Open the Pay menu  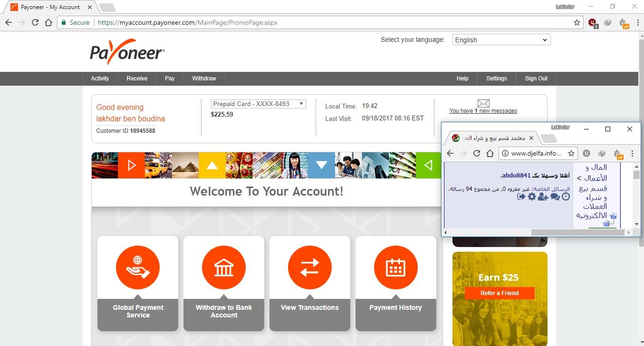pos(170,79)
